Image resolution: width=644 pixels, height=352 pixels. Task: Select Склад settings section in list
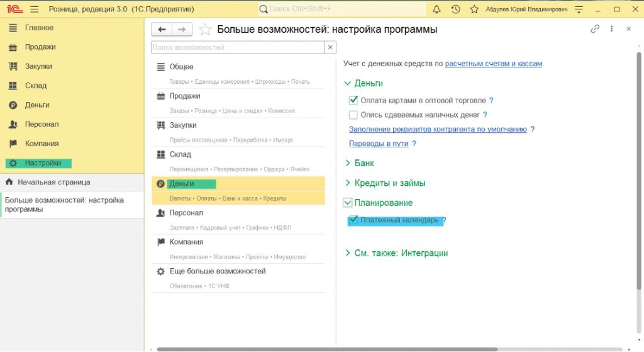pos(238,161)
